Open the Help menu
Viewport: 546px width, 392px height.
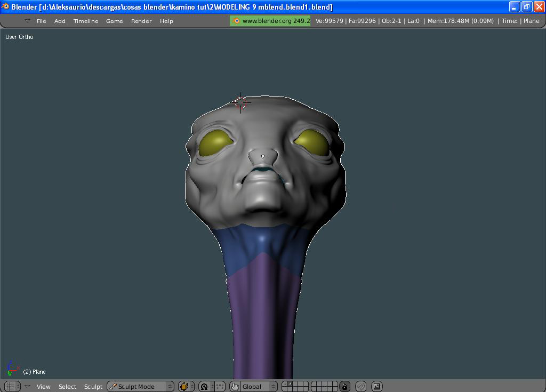[x=166, y=21]
